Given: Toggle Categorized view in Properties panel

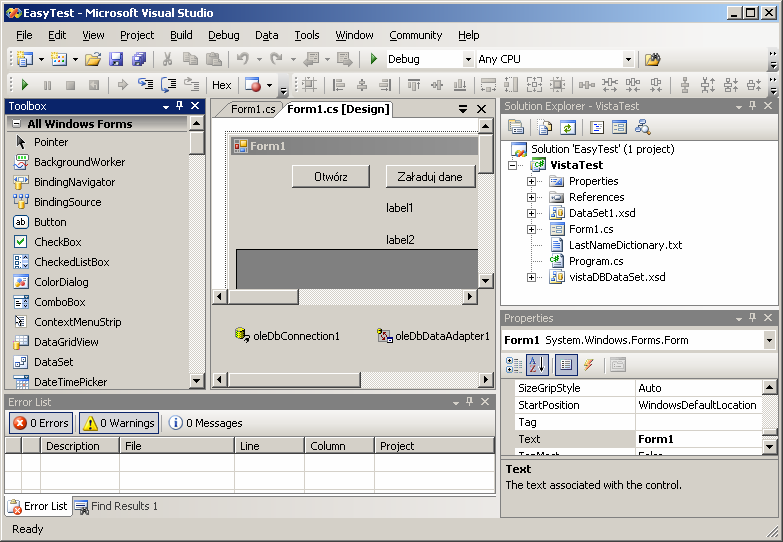Looking at the screenshot, I should [x=514, y=365].
